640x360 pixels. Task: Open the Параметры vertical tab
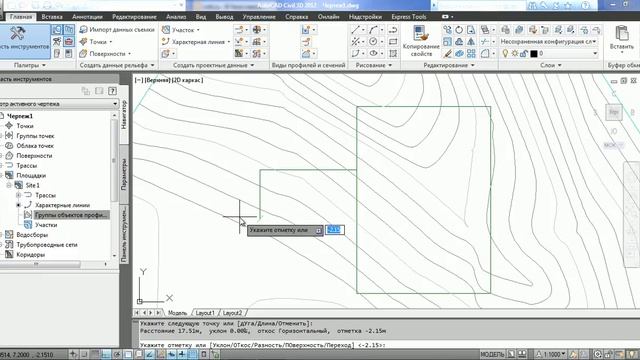124,174
